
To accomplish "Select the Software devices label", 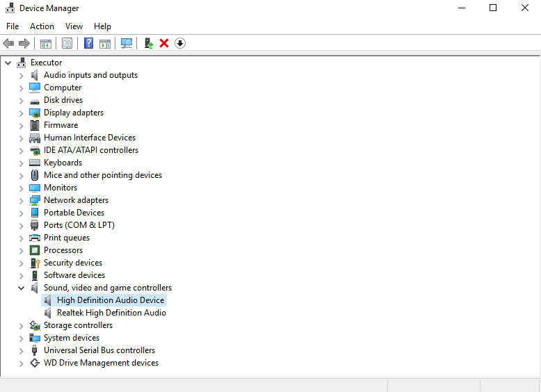I will coord(74,275).
